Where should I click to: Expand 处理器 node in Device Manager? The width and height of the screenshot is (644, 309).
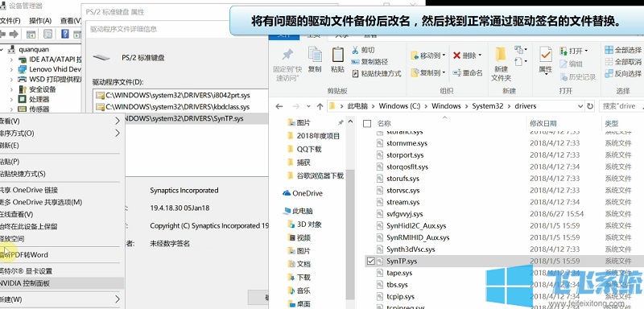pos(11,99)
